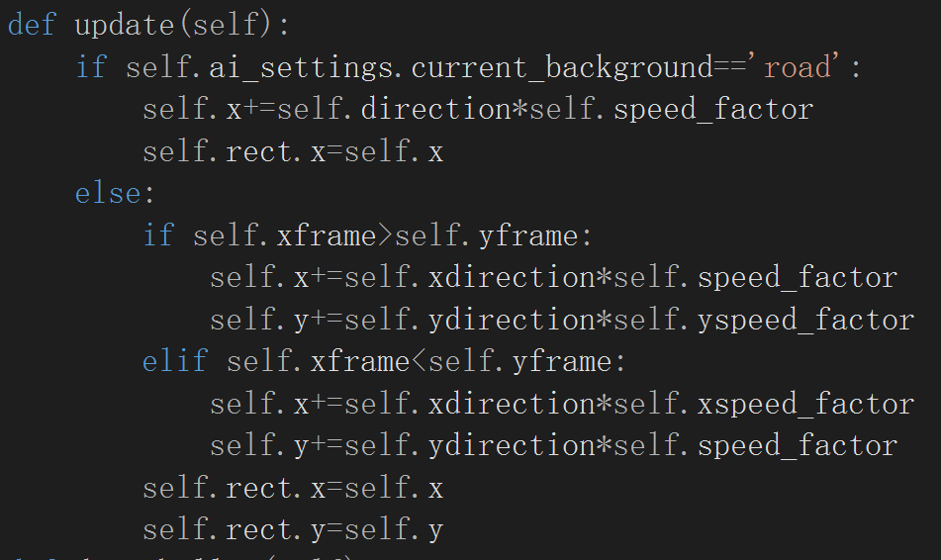
Task: Click the first 'self.rect.x=self.x' line under road
Action: pos(293,151)
